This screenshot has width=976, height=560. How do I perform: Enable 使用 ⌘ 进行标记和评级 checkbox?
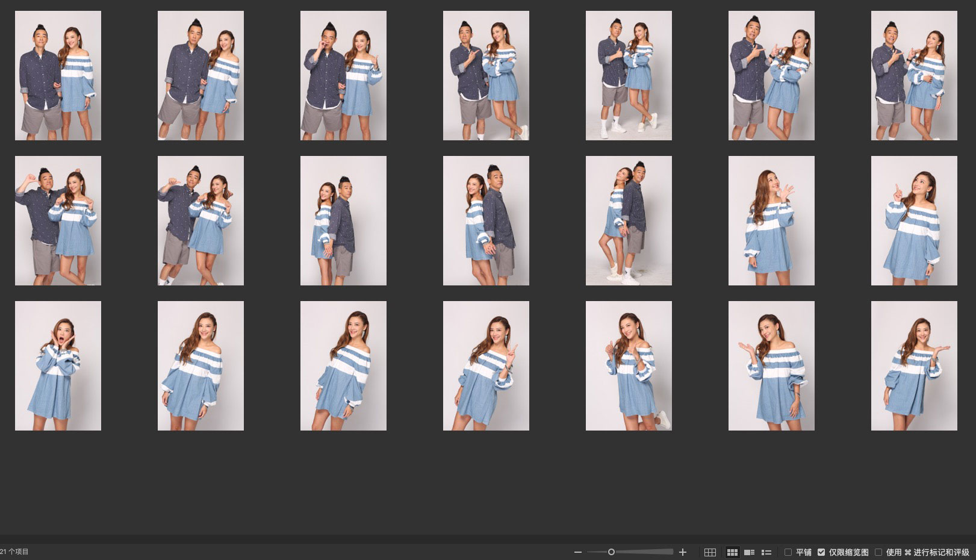878,552
